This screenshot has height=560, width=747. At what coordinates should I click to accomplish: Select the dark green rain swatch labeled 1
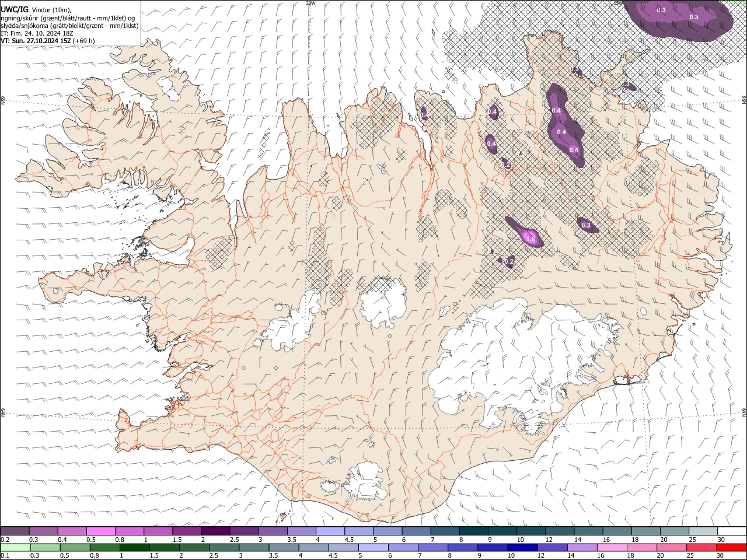(135, 547)
